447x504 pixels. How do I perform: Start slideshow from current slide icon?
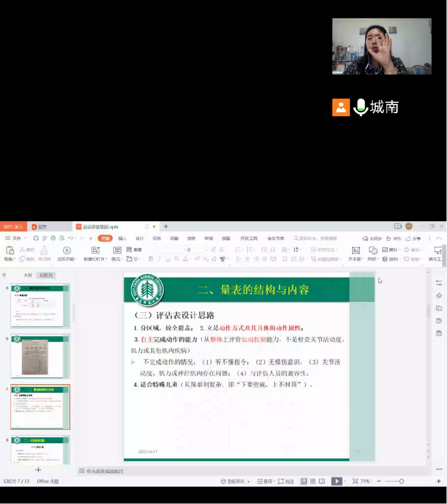tap(67, 251)
